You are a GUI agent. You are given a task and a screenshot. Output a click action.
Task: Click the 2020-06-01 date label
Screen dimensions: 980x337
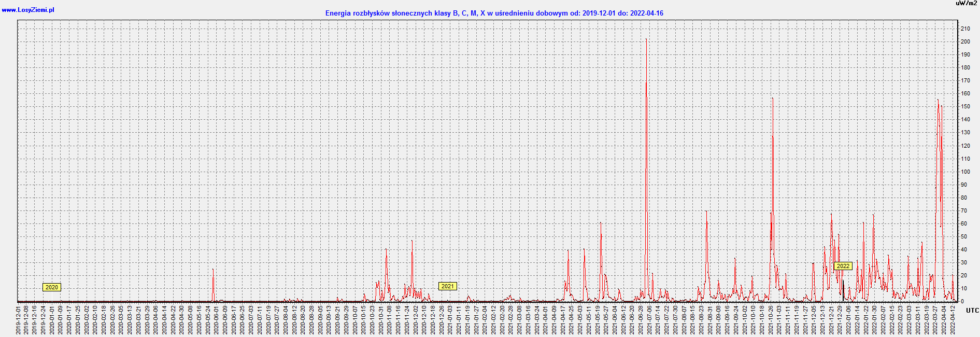click(x=217, y=320)
